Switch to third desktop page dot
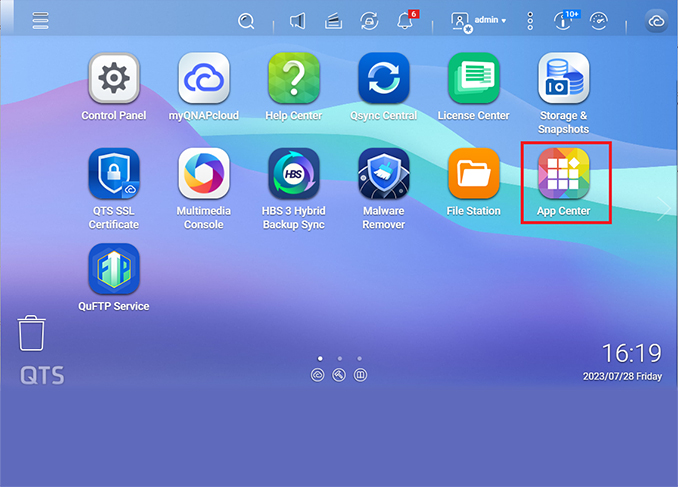Viewport: 678px width, 487px height. click(x=359, y=358)
